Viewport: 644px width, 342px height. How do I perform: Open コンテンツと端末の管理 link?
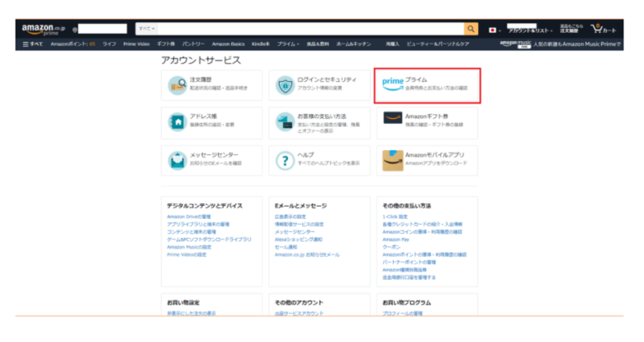point(191,232)
